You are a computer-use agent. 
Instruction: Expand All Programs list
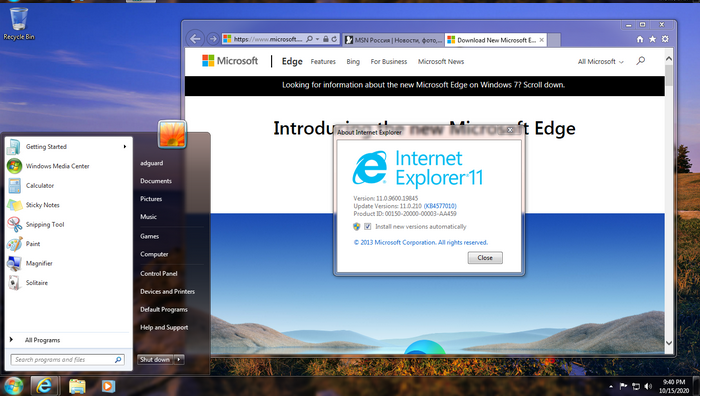tap(68, 340)
